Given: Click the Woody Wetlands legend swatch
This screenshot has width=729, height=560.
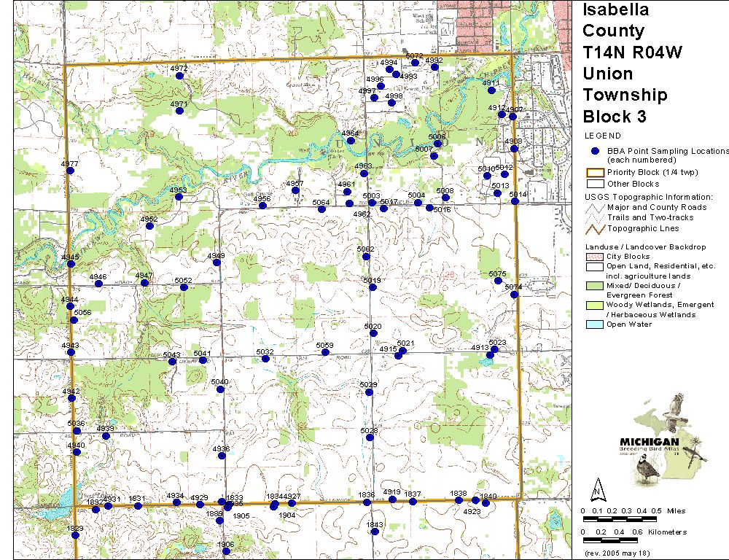Looking at the screenshot, I should [594, 305].
